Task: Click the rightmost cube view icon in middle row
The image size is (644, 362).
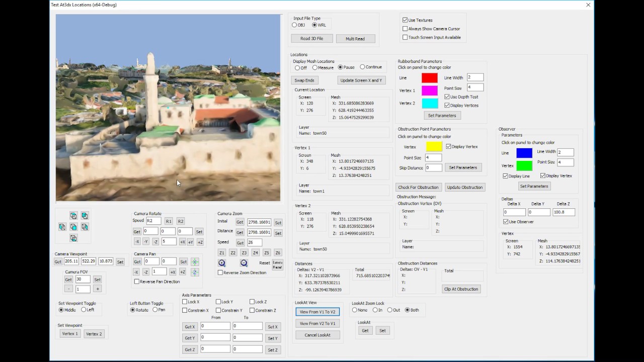Action: tap(85, 227)
